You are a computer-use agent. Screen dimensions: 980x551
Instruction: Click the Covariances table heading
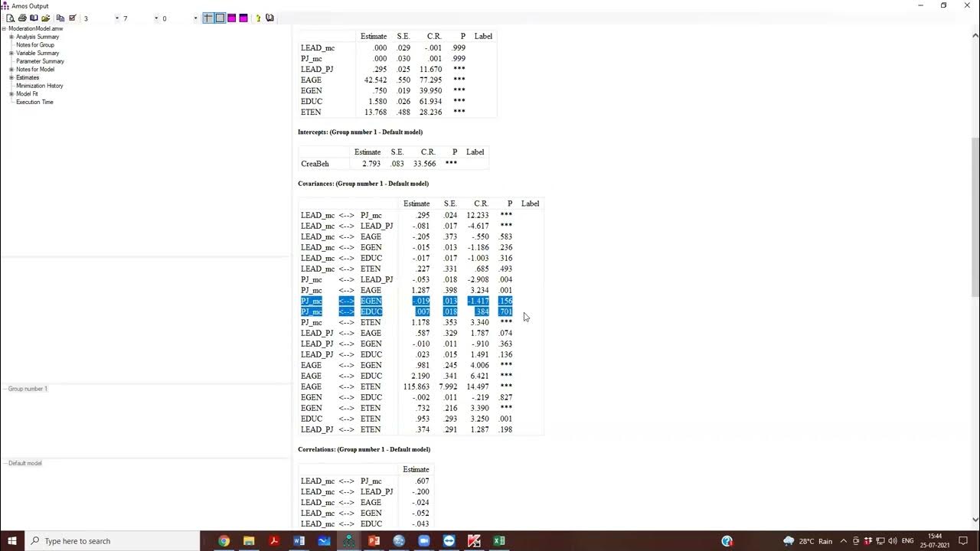point(363,184)
